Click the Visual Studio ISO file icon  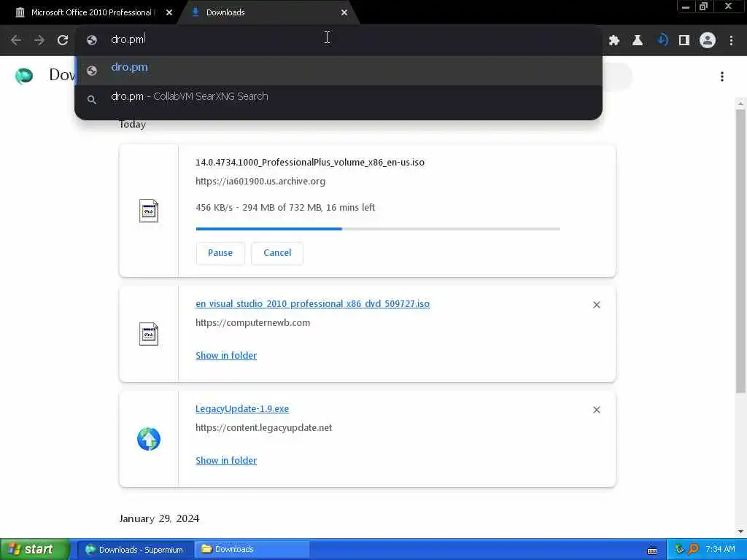click(149, 334)
